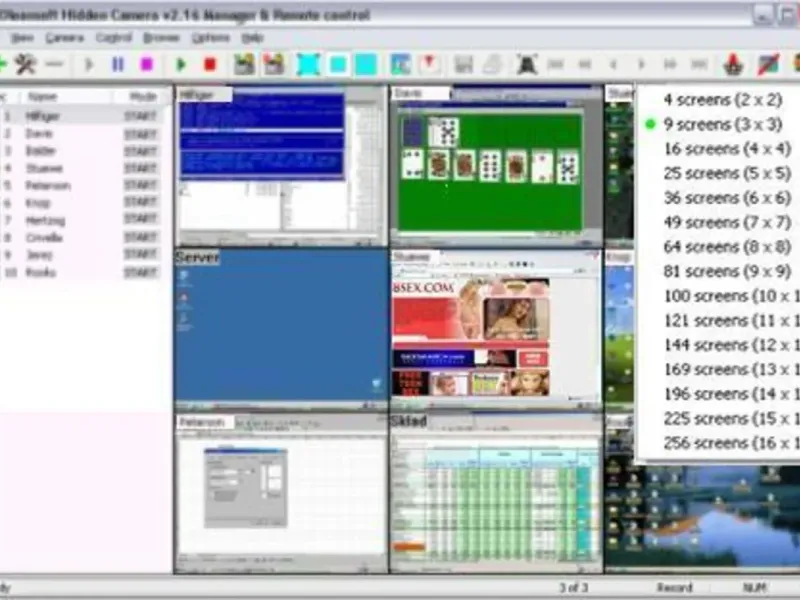This screenshot has width=800, height=600.
Task: Click the jump-to-first record navigation button
Action: pyautogui.click(x=556, y=64)
